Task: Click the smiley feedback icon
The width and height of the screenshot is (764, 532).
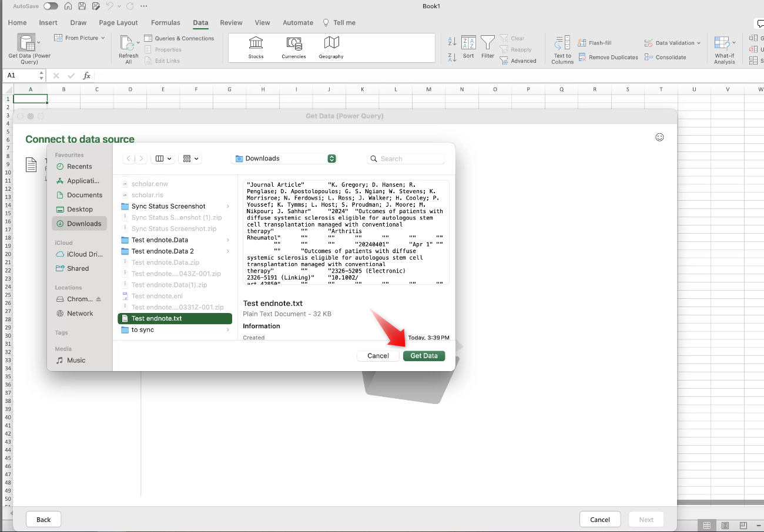Action: coord(659,137)
